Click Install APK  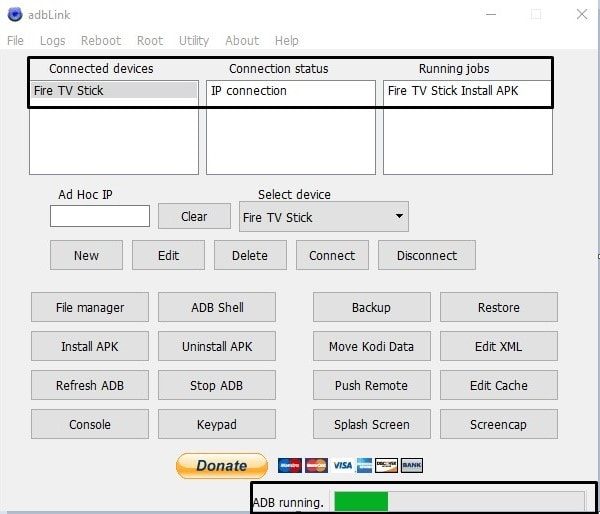pyautogui.click(x=90, y=346)
